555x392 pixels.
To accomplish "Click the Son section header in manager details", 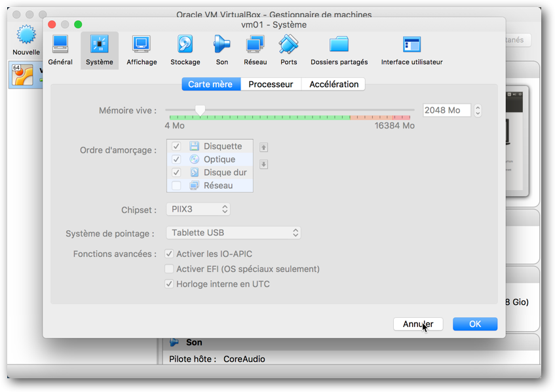I will click(194, 342).
